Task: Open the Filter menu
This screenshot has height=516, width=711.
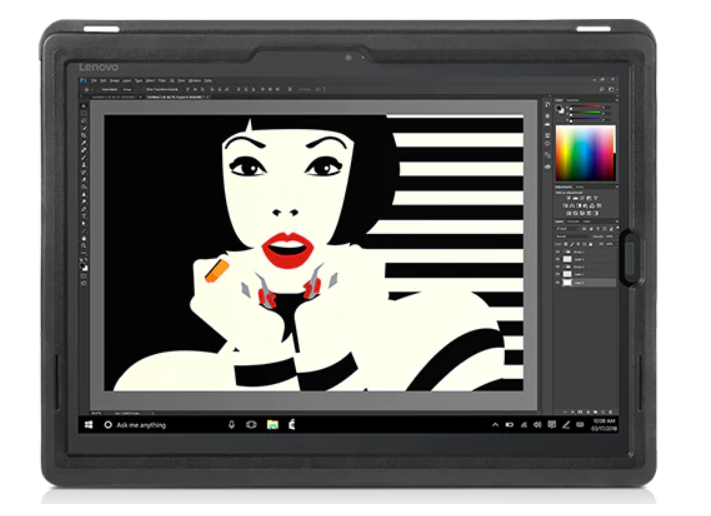Action: [162, 81]
